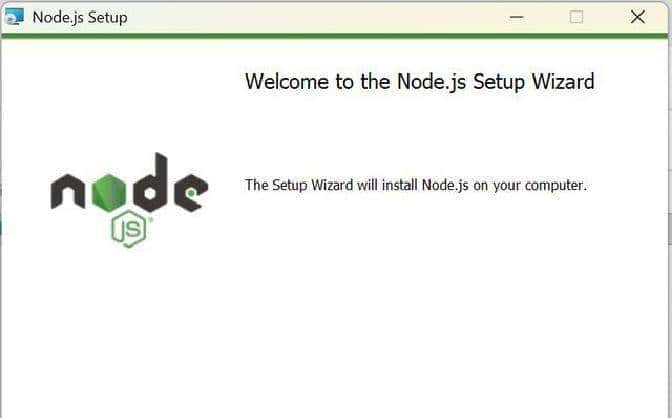This screenshot has height=418, width=672.
Task: Click the word Wizard in the heading
Action: tap(563, 81)
